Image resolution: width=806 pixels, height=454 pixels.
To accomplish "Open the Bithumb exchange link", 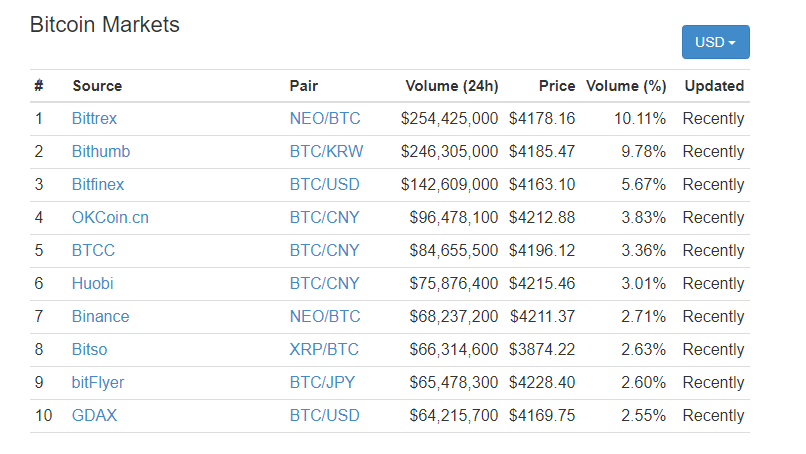I will point(101,152).
